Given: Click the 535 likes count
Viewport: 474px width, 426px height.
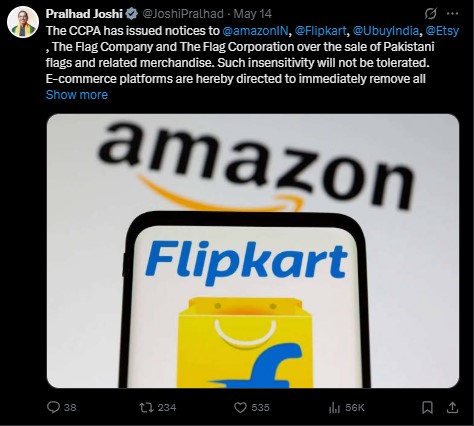Looking at the screenshot, I should [x=260, y=408].
